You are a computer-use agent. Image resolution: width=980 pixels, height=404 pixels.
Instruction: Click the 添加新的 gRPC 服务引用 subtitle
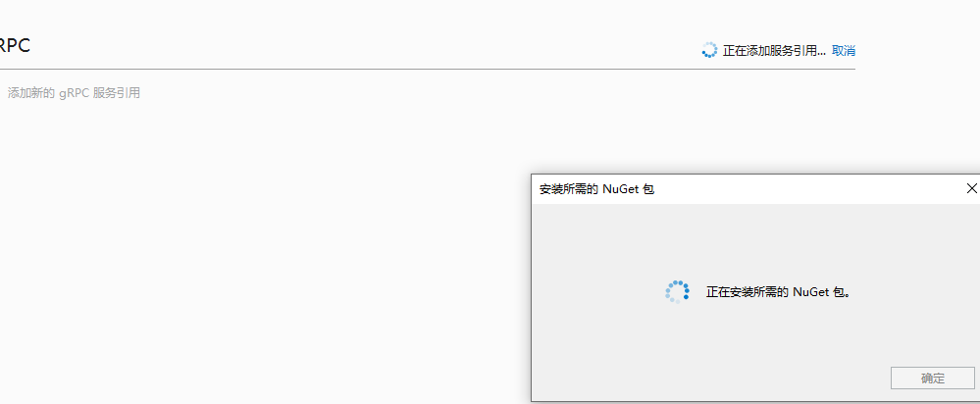74,93
